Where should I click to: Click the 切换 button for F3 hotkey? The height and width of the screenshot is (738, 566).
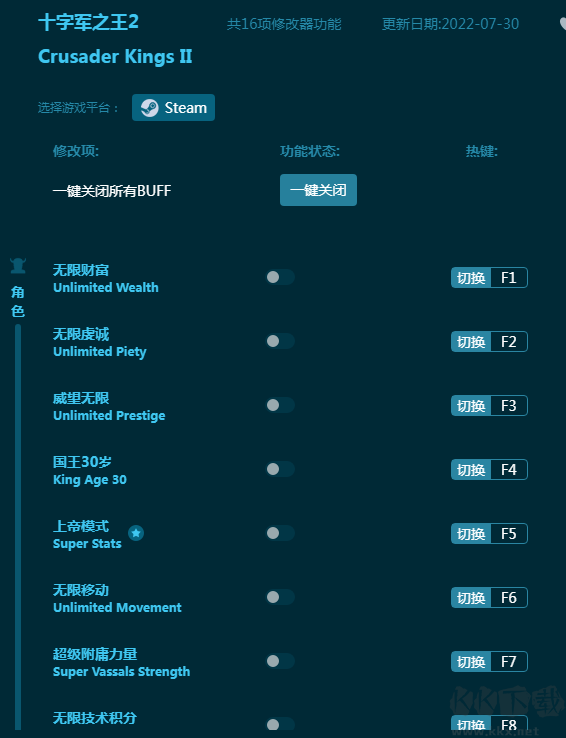[x=471, y=406]
